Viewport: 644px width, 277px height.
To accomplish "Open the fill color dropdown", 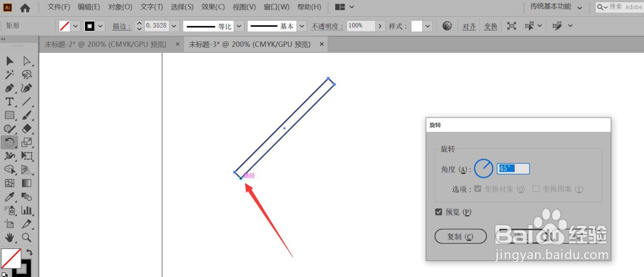I will click(75, 26).
